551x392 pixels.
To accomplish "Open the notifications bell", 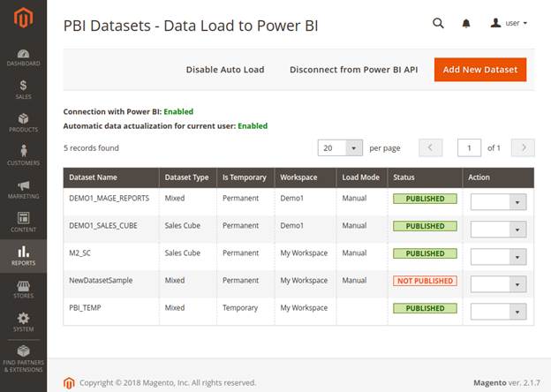I will [466, 24].
